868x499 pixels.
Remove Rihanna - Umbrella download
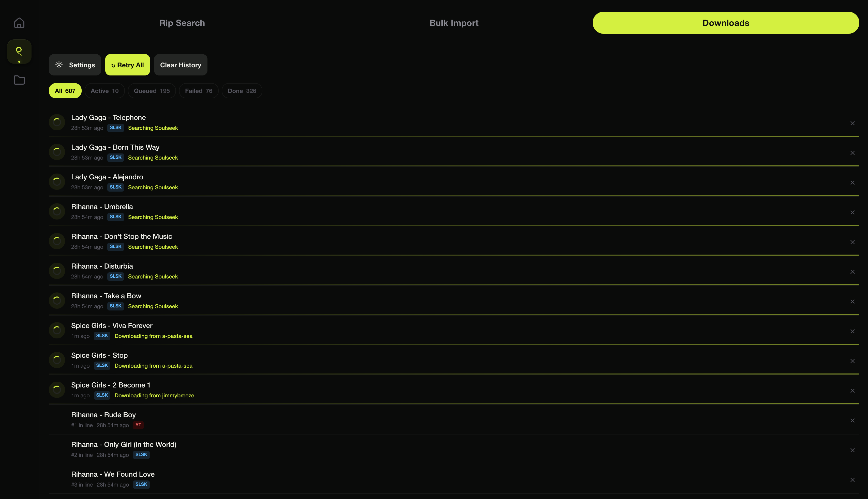[852, 212]
